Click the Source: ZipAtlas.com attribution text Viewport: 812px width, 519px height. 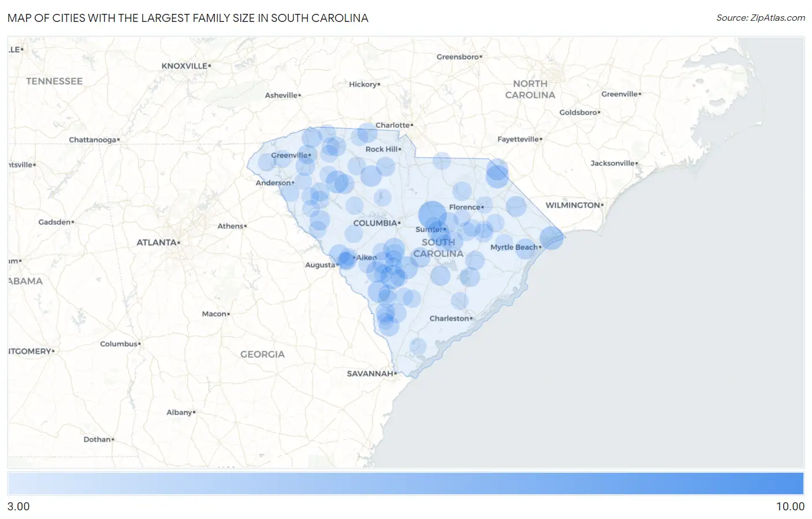[x=761, y=18]
